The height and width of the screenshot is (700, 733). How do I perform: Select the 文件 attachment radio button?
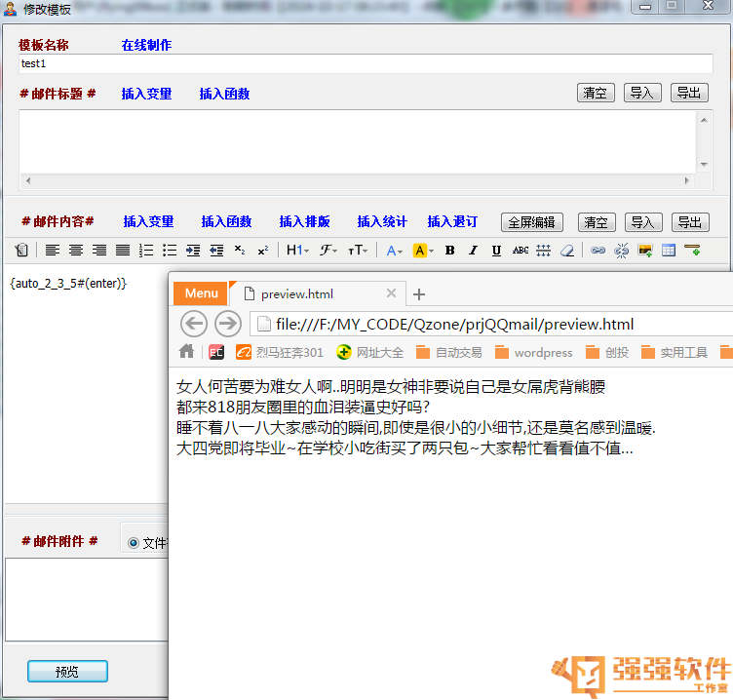coord(134,543)
